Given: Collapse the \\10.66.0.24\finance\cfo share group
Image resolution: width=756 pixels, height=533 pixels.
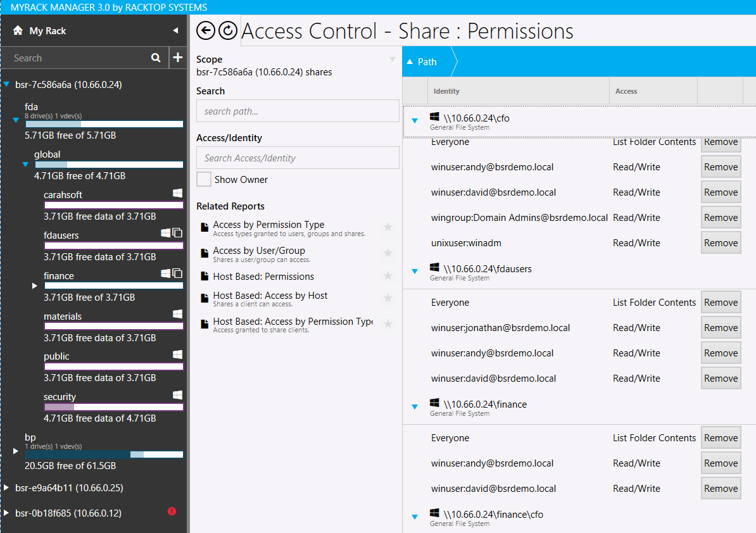Looking at the screenshot, I should tap(415, 517).
